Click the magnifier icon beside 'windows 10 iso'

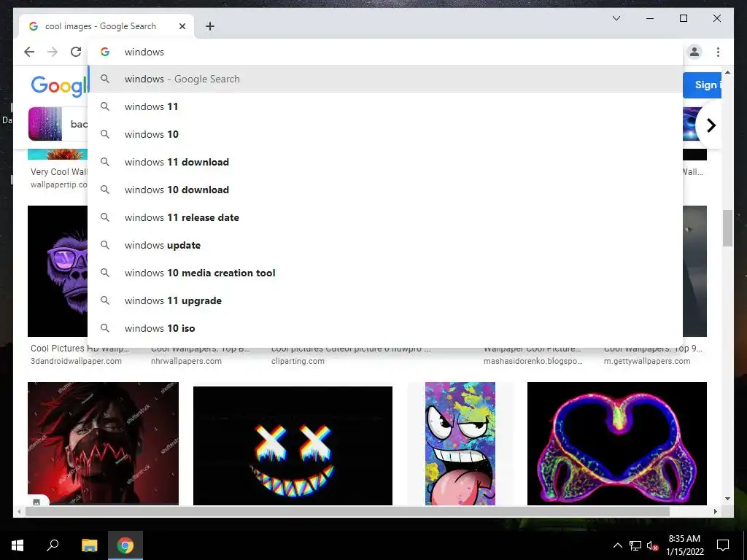[105, 328]
